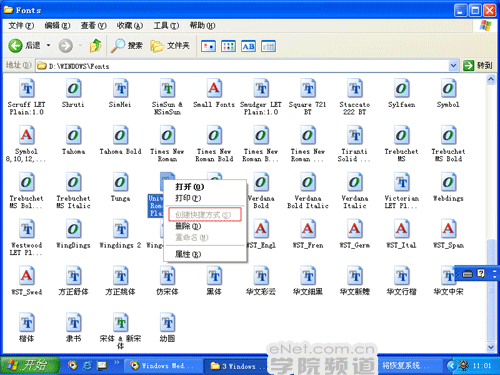Select the WingDings font icon
The height and width of the screenshot is (375, 500).
click(73, 230)
